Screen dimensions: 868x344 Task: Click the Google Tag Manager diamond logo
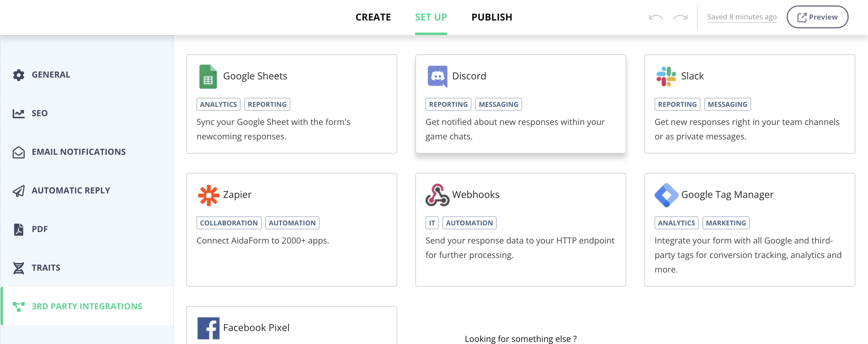[x=666, y=195]
